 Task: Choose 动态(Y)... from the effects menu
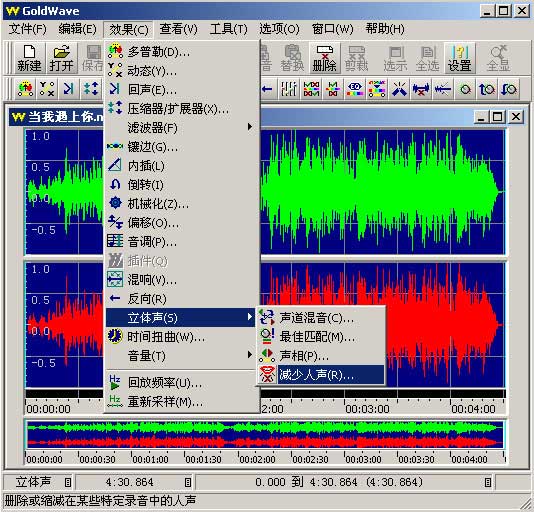point(180,71)
